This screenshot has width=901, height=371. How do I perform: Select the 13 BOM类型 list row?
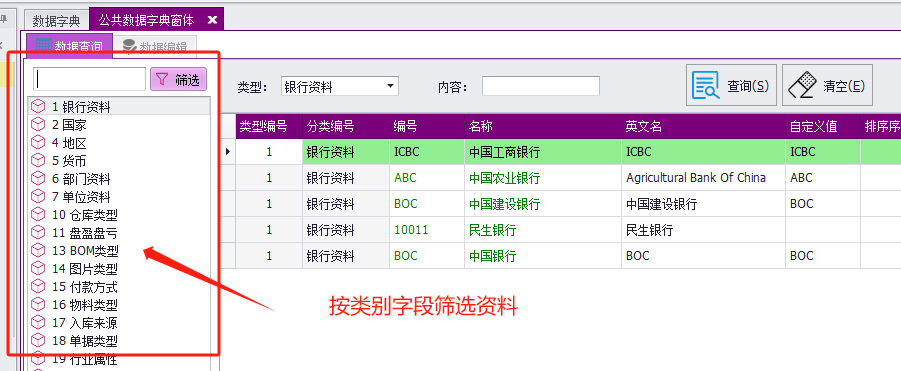pyautogui.click(x=119, y=250)
